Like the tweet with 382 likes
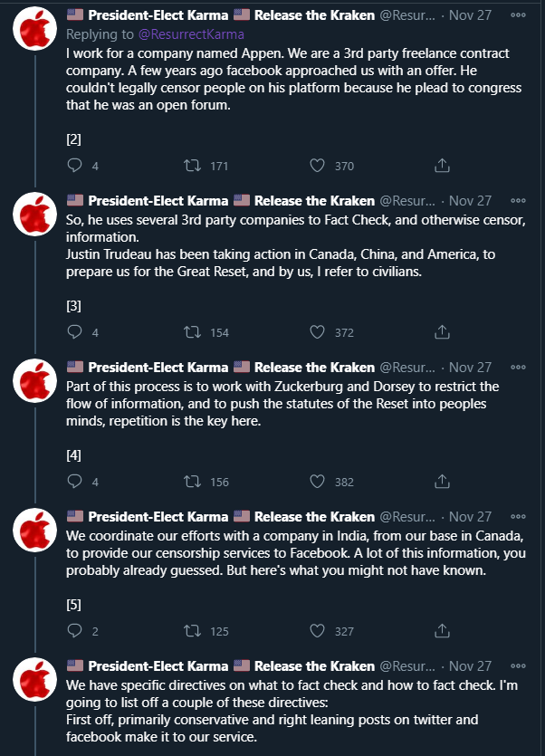 click(318, 482)
